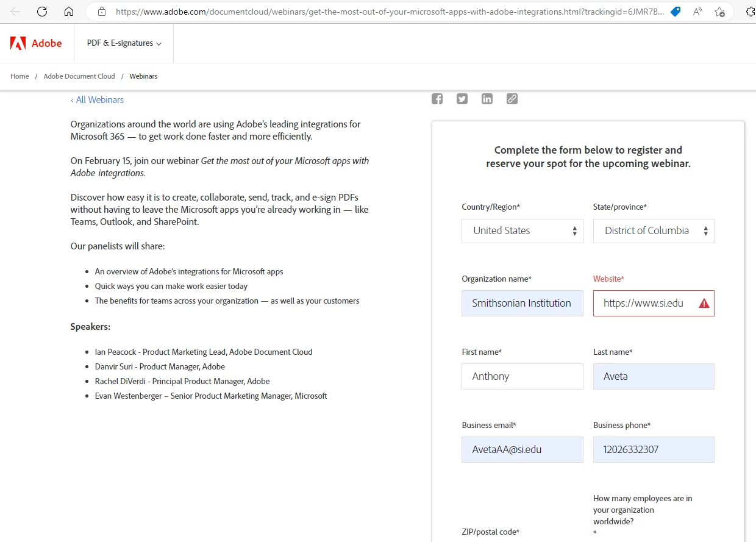Click the lock site-info icon
Viewport: 756px width, 542px height.
[102, 12]
